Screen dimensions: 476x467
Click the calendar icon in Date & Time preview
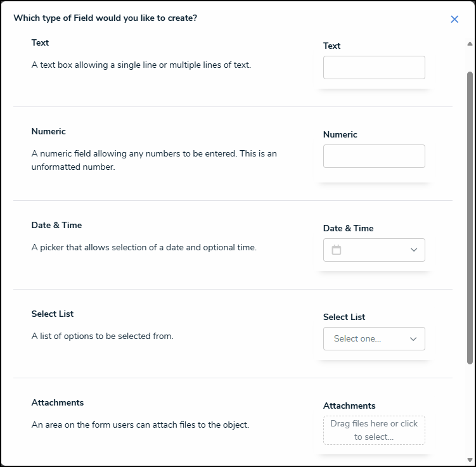pos(337,250)
